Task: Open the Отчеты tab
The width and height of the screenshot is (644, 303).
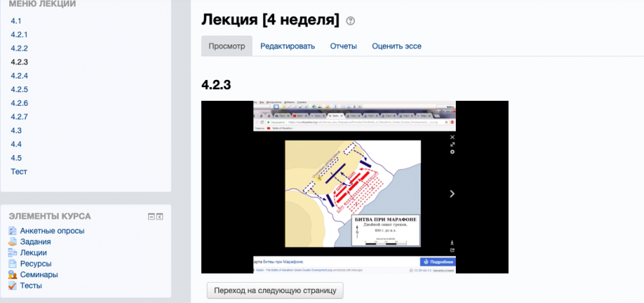Action: [x=343, y=46]
